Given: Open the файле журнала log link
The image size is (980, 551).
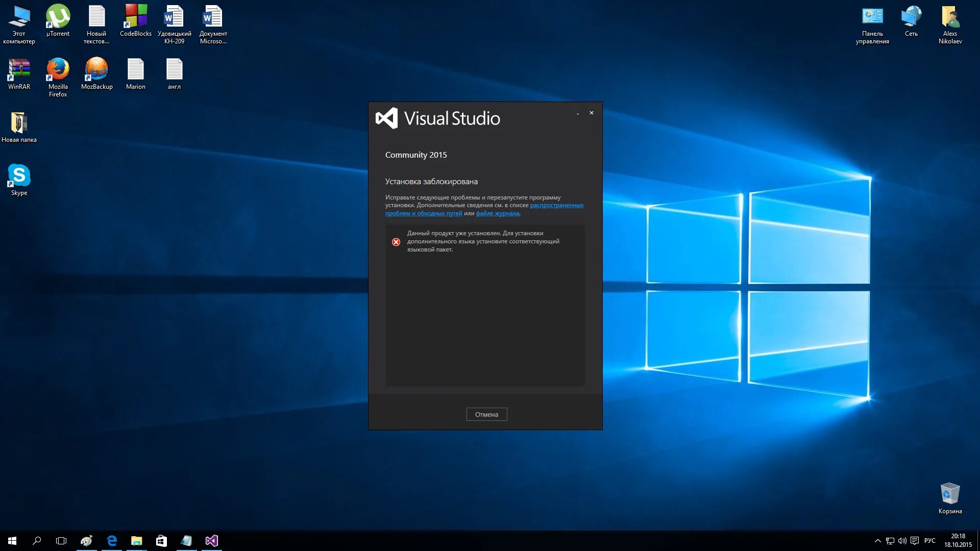Looking at the screenshot, I should (x=497, y=213).
